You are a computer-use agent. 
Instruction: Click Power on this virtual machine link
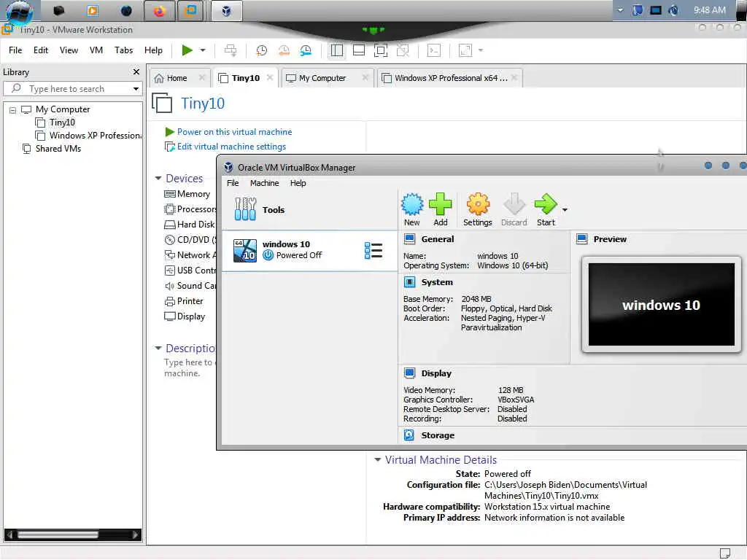(x=234, y=132)
